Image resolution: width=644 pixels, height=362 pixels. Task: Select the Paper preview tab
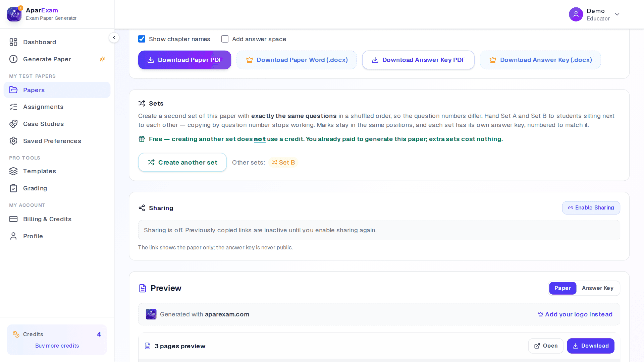562,288
